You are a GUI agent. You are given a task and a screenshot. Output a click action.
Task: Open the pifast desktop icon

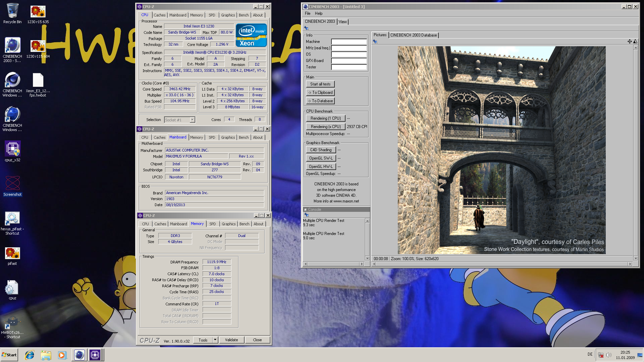pyautogui.click(x=12, y=256)
